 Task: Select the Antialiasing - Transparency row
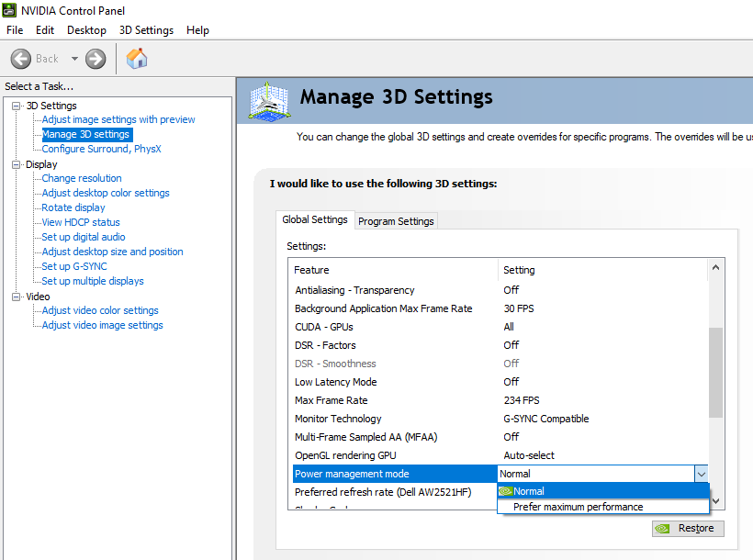(500, 290)
